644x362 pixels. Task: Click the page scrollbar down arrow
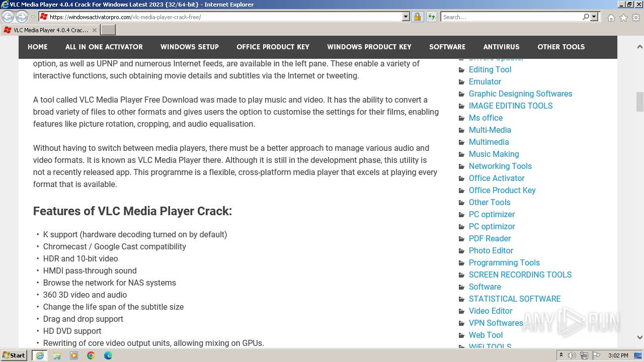[639, 337]
